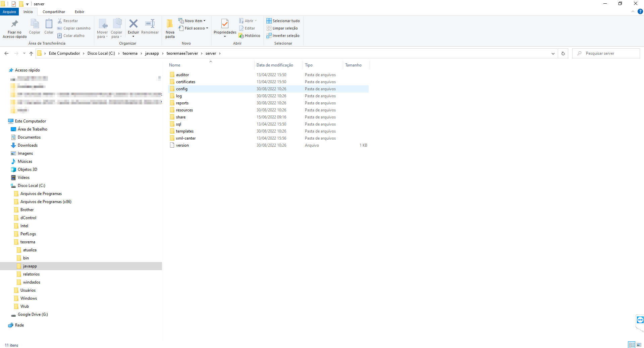Expand chevron after teorema in address bar
This screenshot has height=348, width=644.
[x=141, y=53]
